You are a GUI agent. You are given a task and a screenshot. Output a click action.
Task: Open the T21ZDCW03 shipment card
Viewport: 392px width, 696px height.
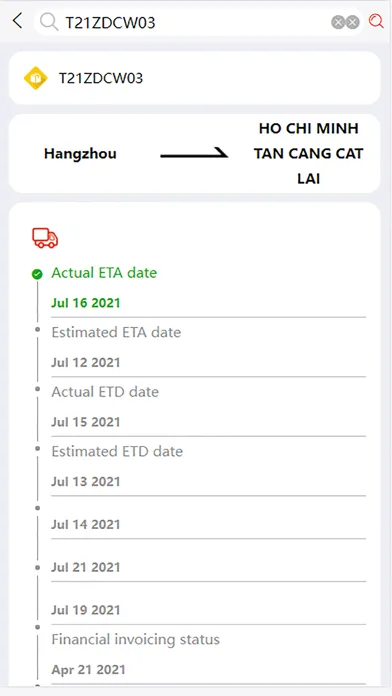[x=194, y=78]
